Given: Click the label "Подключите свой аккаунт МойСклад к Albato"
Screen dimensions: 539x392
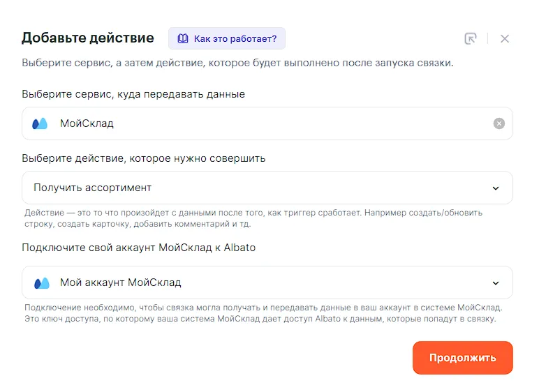Looking at the screenshot, I should coord(139,248).
